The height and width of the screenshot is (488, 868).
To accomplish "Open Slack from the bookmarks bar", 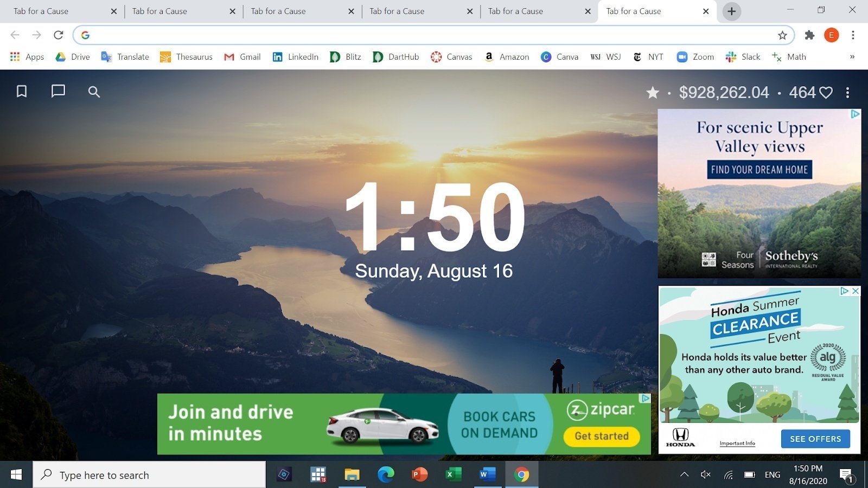I will click(x=743, y=56).
